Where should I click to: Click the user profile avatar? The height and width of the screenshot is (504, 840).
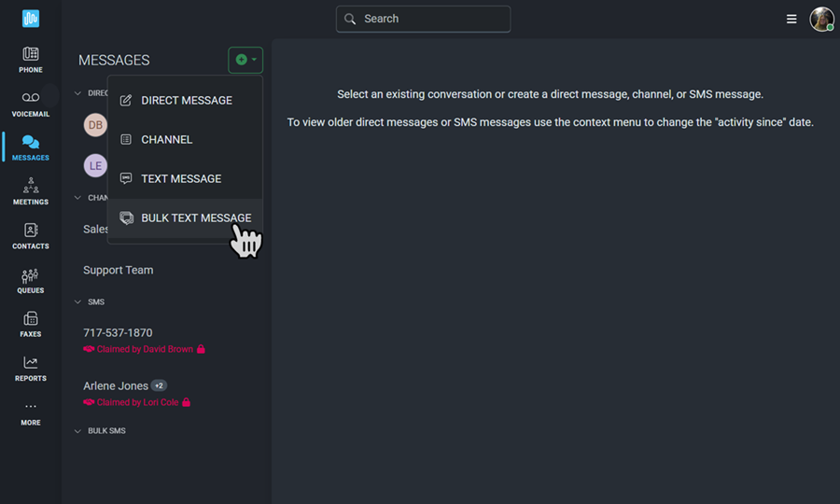pos(821,20)
